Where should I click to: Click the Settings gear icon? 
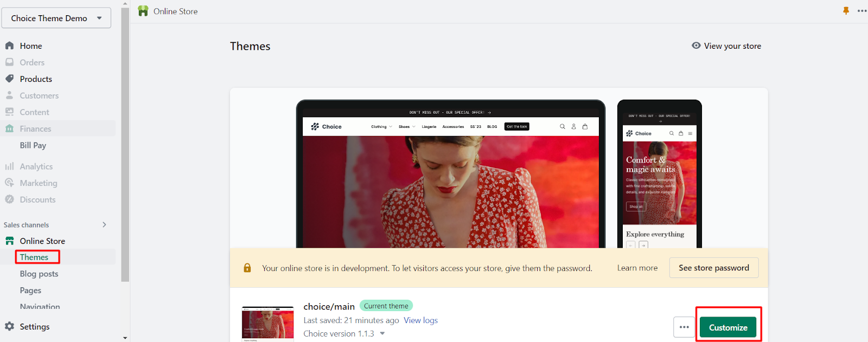point(9,326)
